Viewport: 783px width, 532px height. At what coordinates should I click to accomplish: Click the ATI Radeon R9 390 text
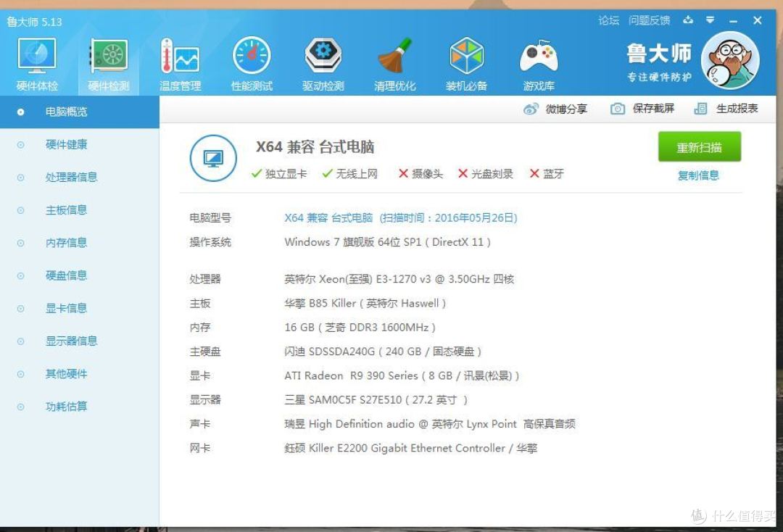click(402, 375)
